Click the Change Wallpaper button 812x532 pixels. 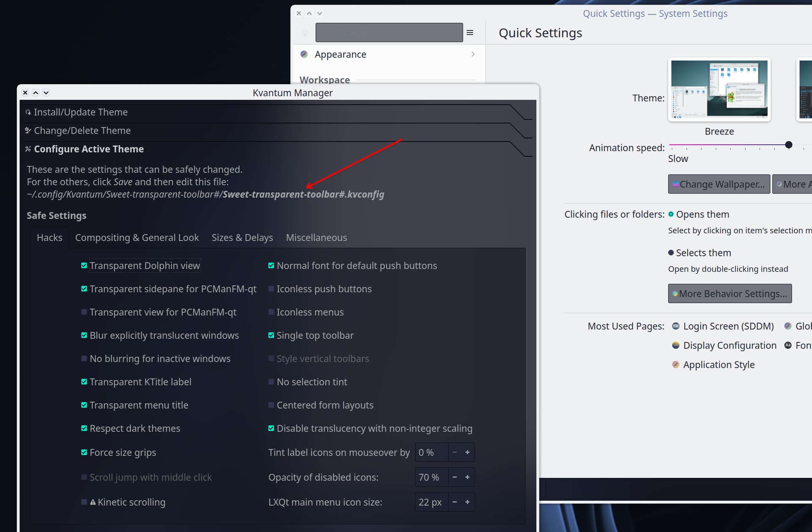coord(719,184)
